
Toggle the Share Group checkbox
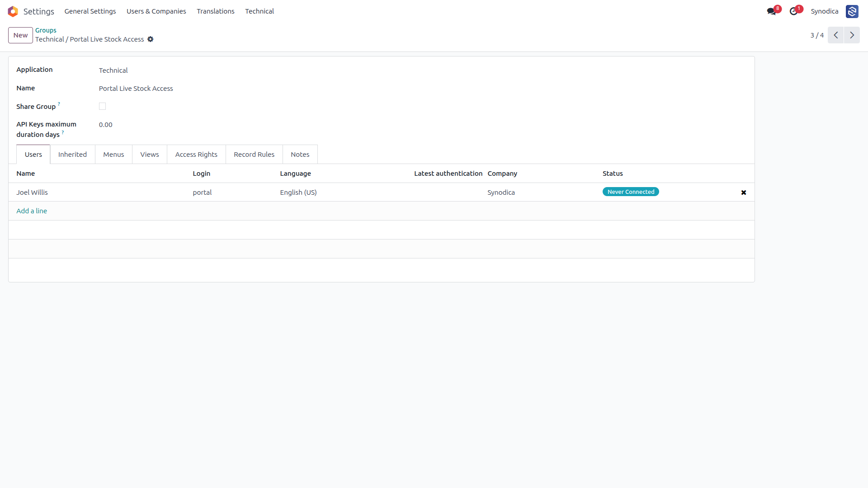[102, 106]
